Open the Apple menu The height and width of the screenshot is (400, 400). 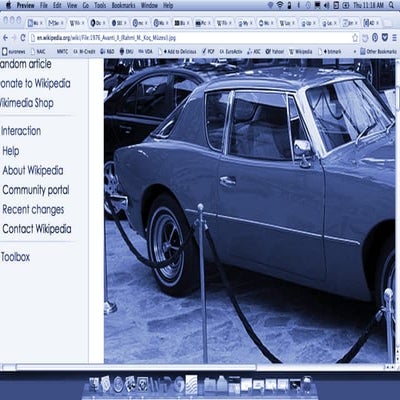[9, 5]
